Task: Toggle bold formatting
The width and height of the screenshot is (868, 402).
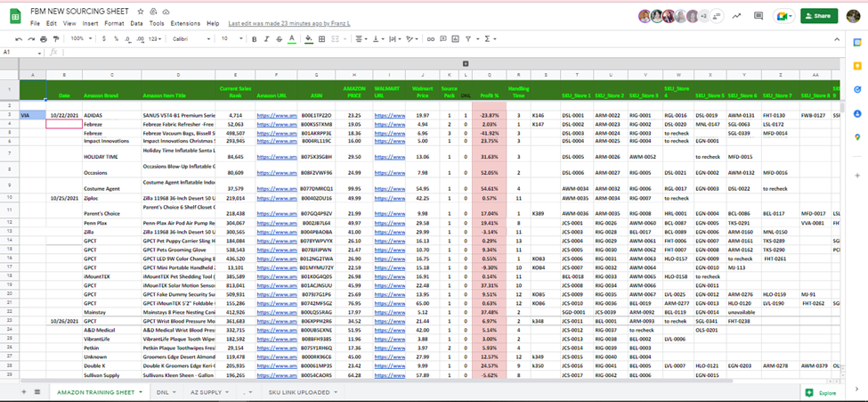Action: (x=254, y=39)
